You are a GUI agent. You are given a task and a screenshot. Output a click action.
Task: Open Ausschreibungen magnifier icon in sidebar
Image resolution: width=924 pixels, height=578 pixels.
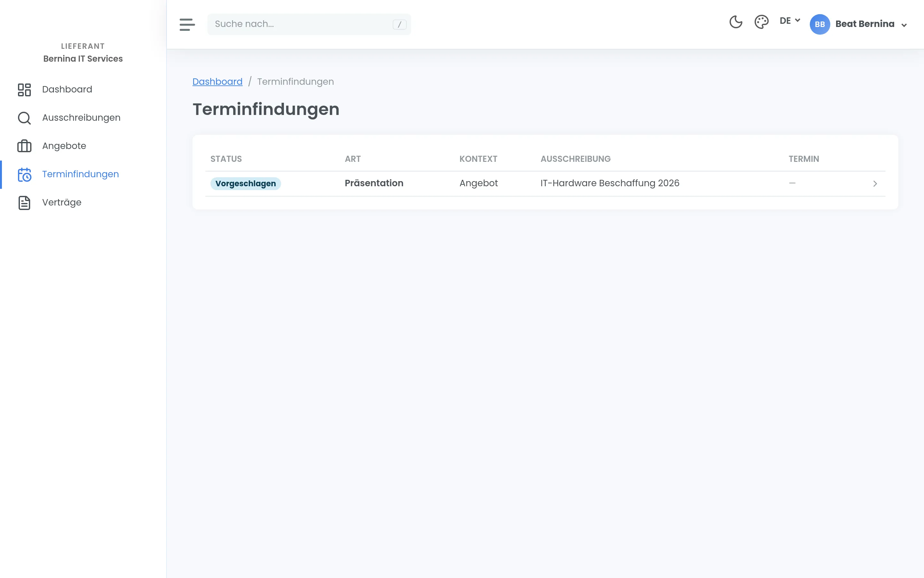click(24, 118)
